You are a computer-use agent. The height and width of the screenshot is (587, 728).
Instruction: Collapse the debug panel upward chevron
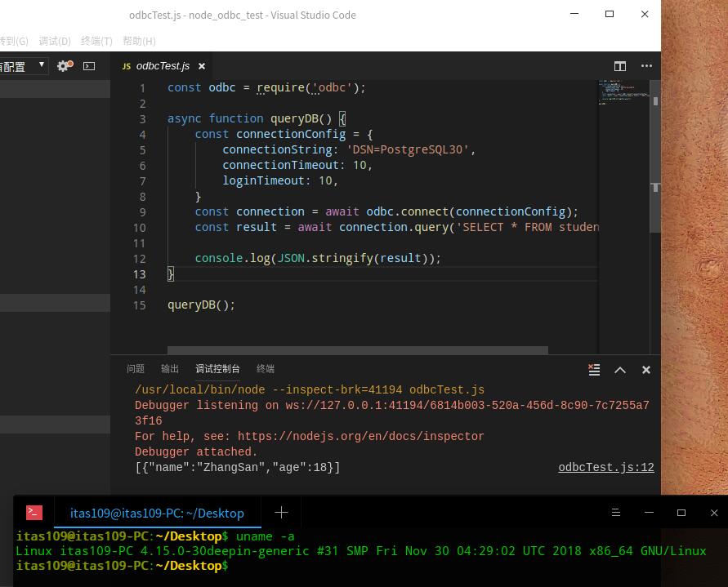[x=619, y=369]
